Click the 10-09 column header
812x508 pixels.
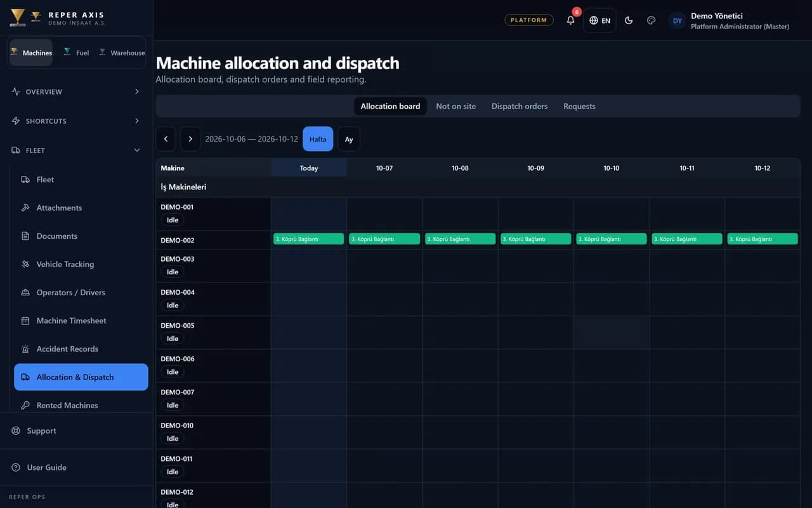535,168
